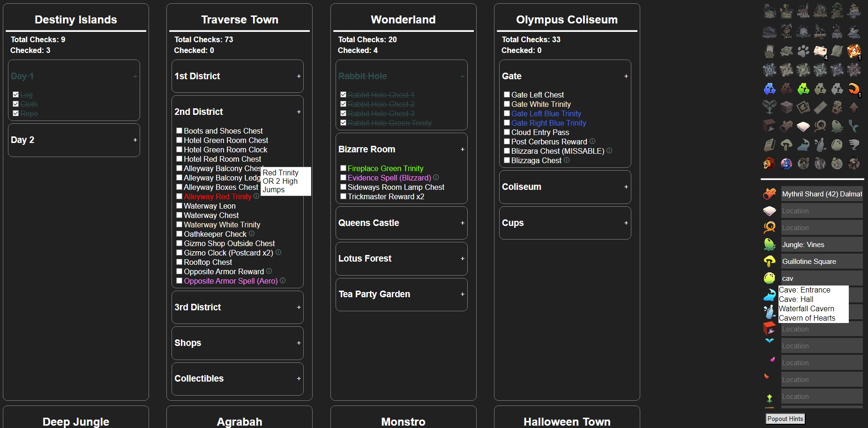Screen dimensions: 868x428
Task: Uncheck the Log checkbox under Day 1
Action: (x=15, y=95)
